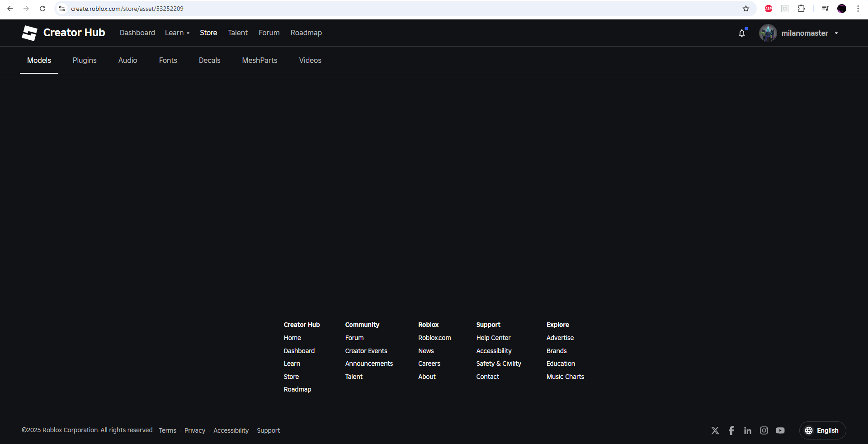The image size is (868, 444).
Task: Open the News footer link
Action: pyautogui.click(x=426, y=351)
